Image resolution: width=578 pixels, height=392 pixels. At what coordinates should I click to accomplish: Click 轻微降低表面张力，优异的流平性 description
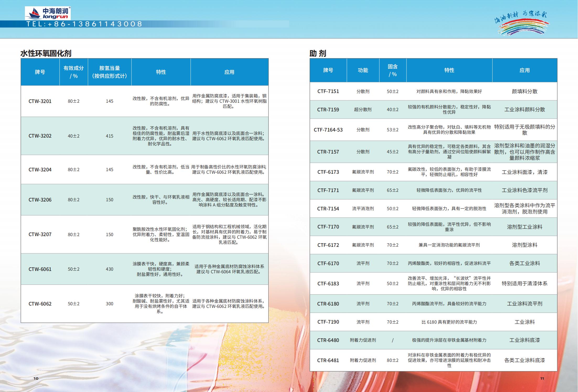point(449,190)
